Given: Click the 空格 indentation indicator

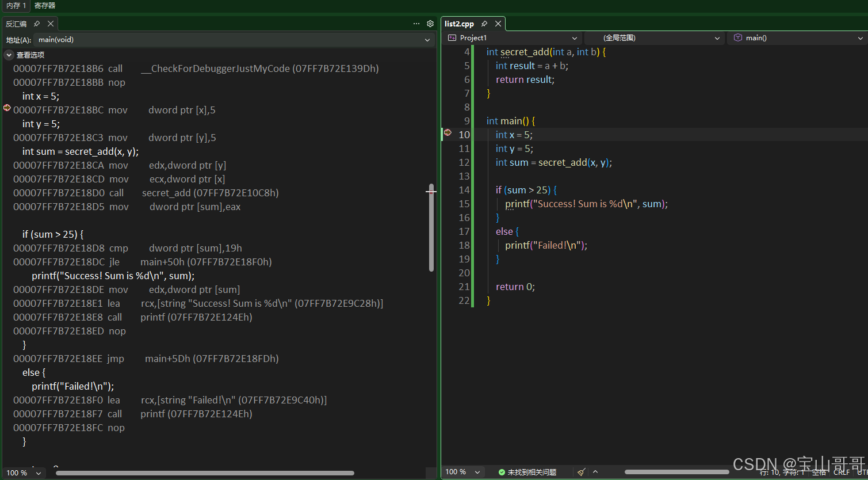Looking at the screenshot, I should (819, 473).
